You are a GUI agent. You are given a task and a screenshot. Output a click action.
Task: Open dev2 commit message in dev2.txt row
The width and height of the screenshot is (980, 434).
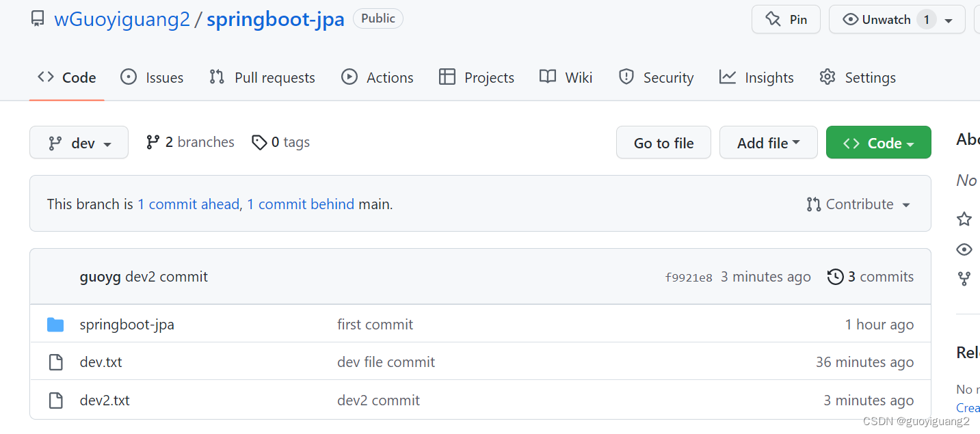pos(378,401)
